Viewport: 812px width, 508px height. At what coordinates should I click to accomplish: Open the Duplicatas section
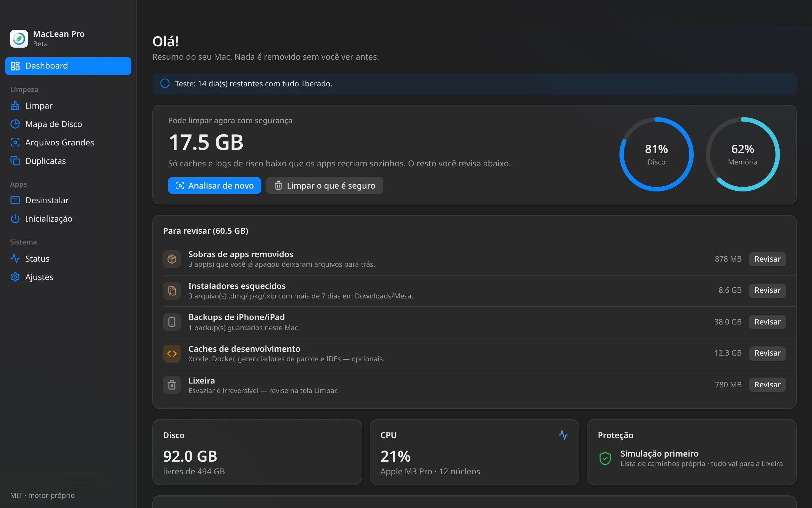coord(68,161)
